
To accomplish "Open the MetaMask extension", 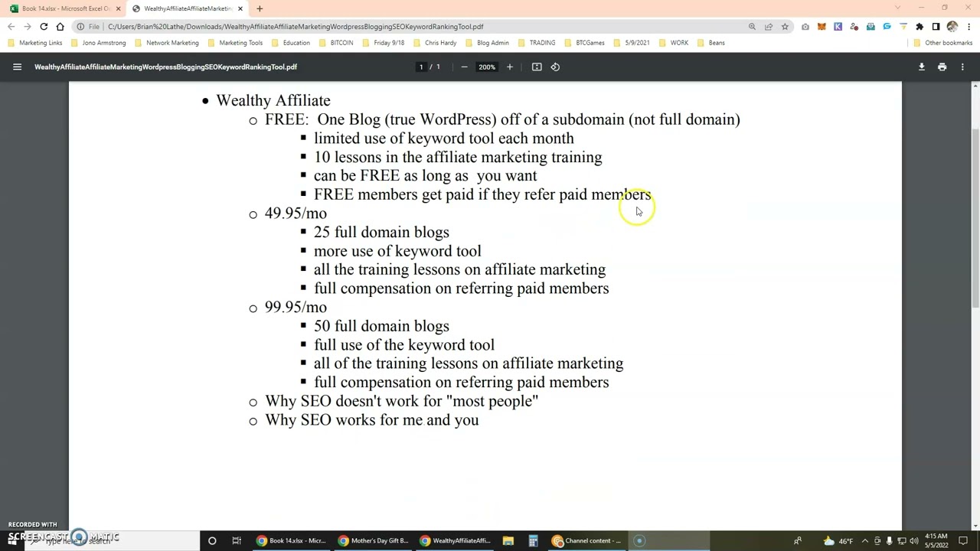I will point(822,26).
